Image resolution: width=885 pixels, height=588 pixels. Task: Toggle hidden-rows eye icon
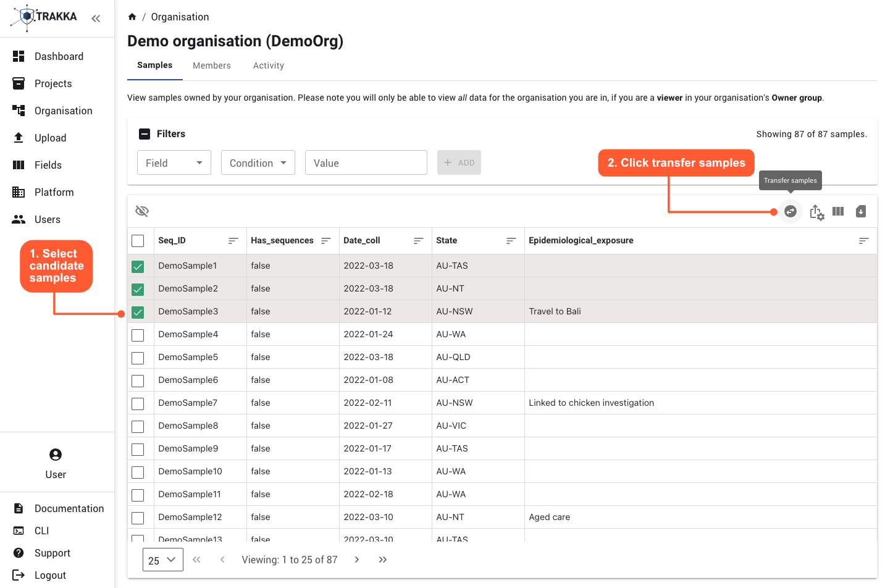pyautogui.click(x=142, y=211)
